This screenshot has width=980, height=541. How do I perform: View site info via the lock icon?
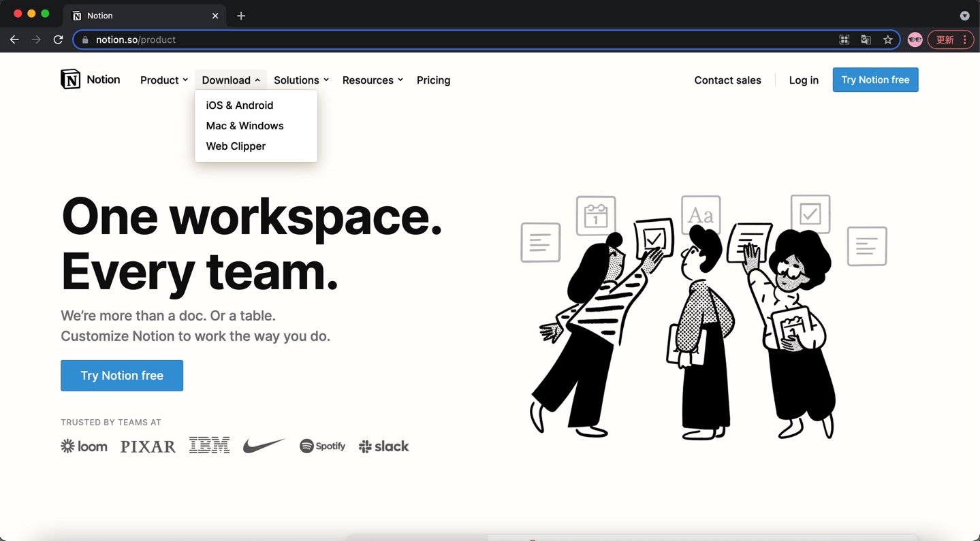[x=85, y=39]
